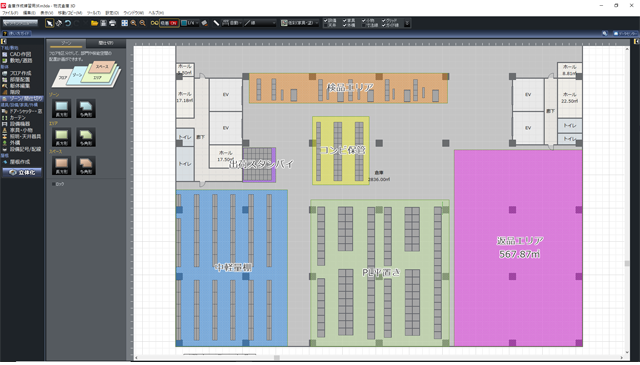Open file using yellow folder icon
640x365 pixels.
(94, 23)
